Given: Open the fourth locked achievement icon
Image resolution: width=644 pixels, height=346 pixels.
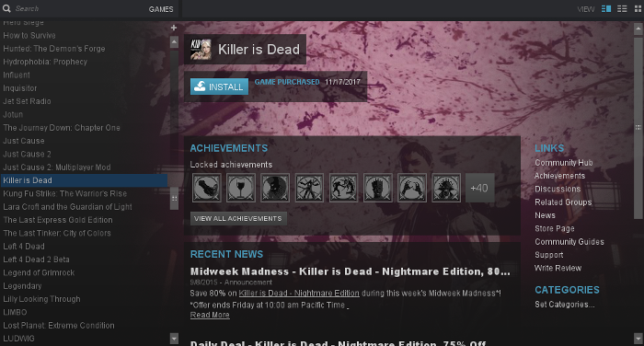Looking at the screenshot, I should [309, 188].
